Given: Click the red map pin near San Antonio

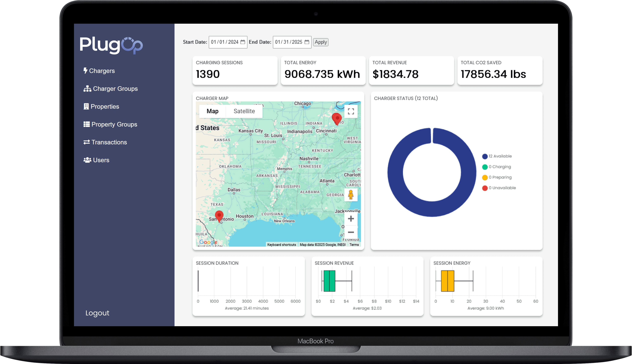Looking at the screenshot, I should pyautogui.click(x=219, y=216).
